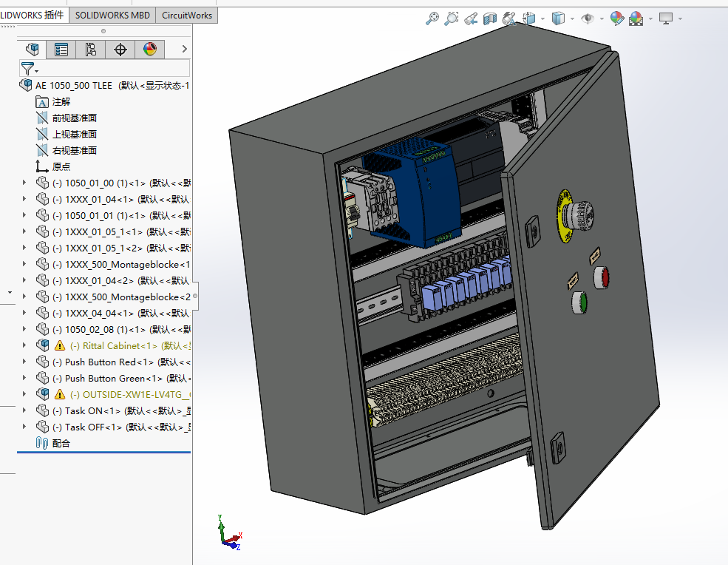Select the 前视基准面 plane in tree
728x565 pixels.
pos(74,118)
